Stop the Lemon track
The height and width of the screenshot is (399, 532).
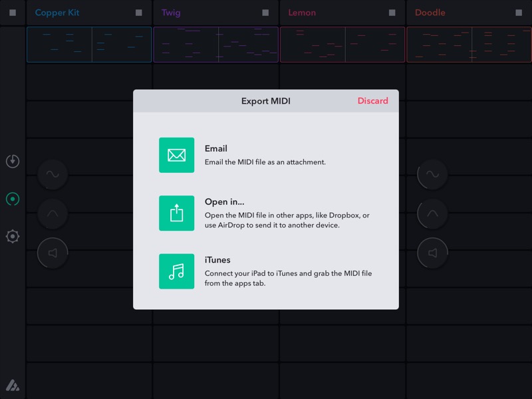[x=392, y=13]
